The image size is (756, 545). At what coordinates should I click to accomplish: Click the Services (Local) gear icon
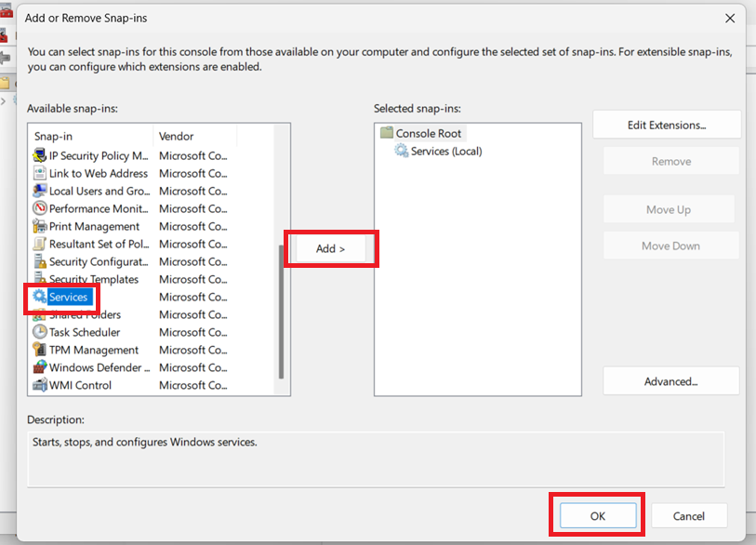pyautogui.click(x=402, y=152)
